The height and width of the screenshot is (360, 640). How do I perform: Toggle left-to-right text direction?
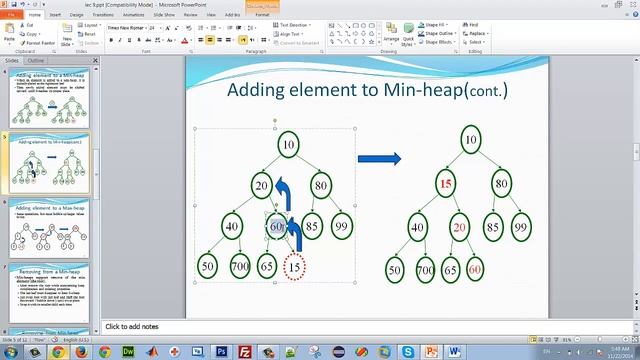click(x=243, y=40)
